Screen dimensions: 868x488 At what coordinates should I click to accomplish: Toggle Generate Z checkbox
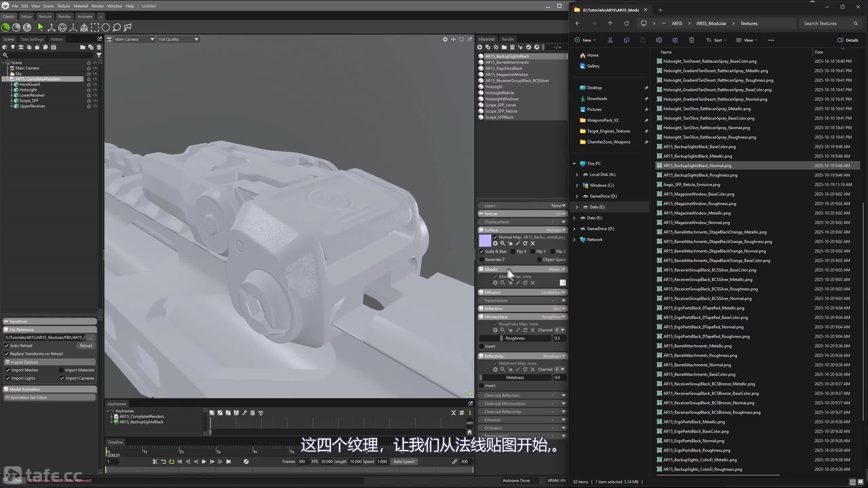pyautogui.click(x=481, y=260)
